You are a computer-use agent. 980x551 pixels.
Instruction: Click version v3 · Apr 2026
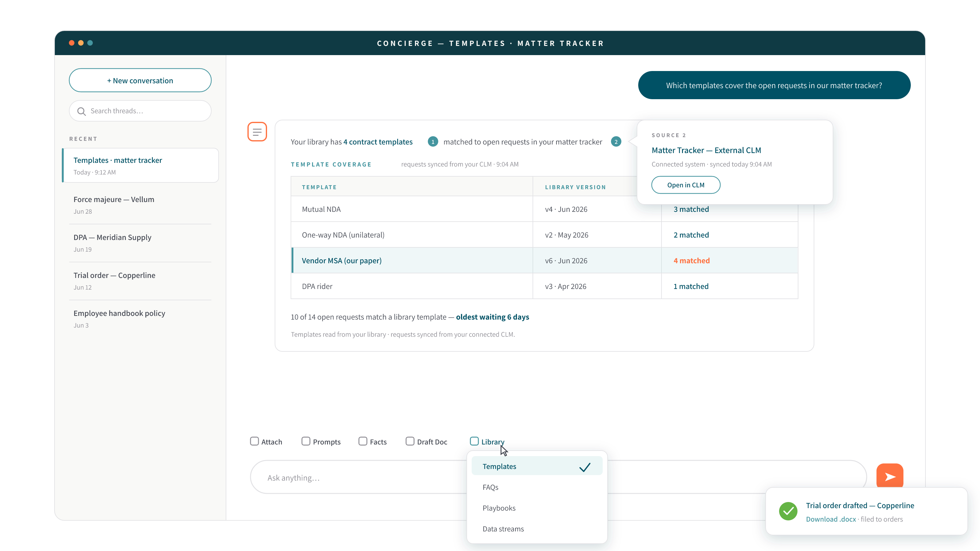(x=565, y=286)
